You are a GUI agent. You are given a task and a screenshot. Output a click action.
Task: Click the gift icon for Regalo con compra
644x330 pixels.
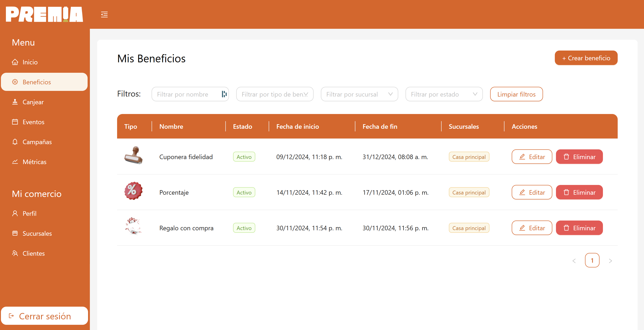click(x=133, y=227)
